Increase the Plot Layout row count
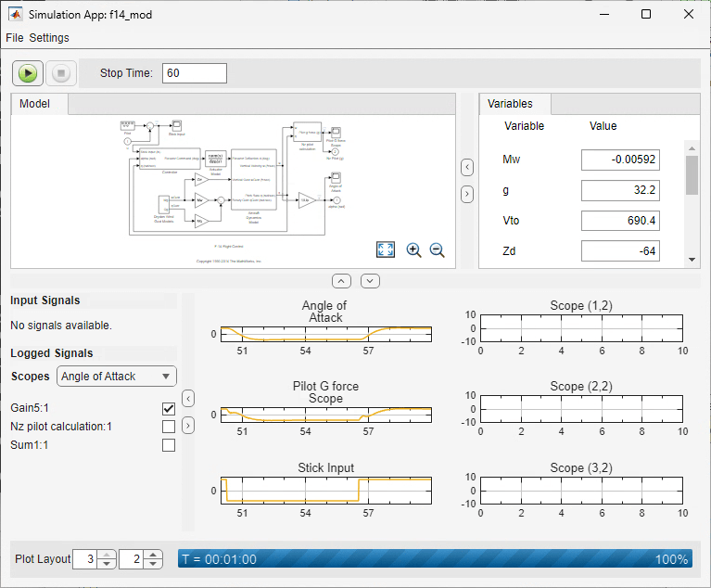 pos(107,555)
